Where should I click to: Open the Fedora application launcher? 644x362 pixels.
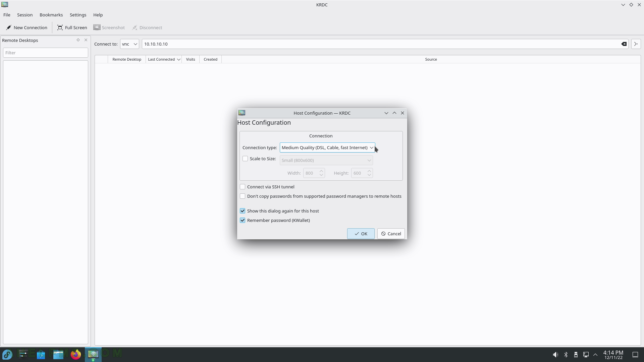7,354
